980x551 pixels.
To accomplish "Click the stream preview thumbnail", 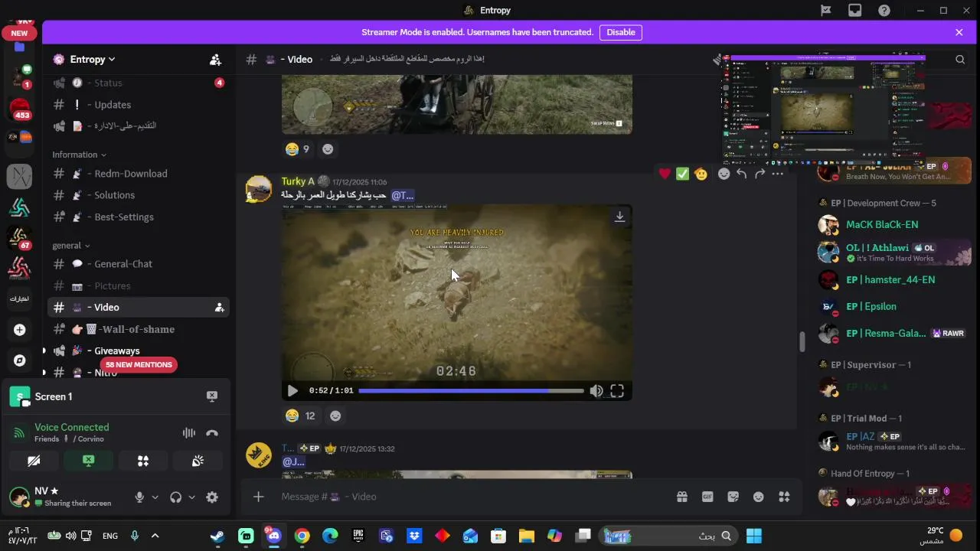I will pyautogui.click(x=823, y=108).
